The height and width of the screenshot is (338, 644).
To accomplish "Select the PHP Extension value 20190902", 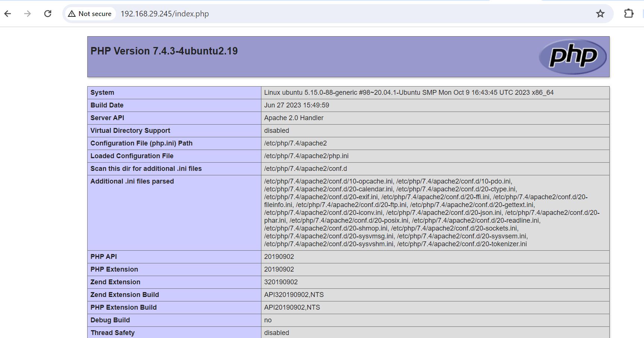I will point(279,269).
